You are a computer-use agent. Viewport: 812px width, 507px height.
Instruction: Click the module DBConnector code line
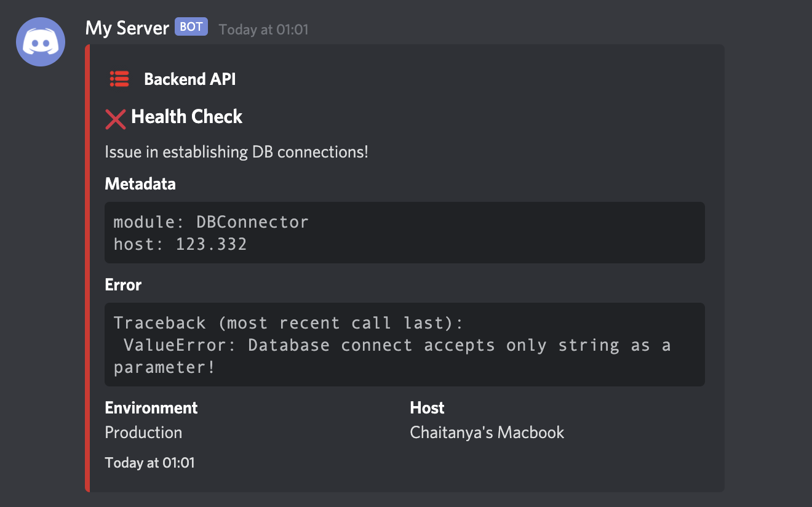pyautogui.click(x=211, y=222)
